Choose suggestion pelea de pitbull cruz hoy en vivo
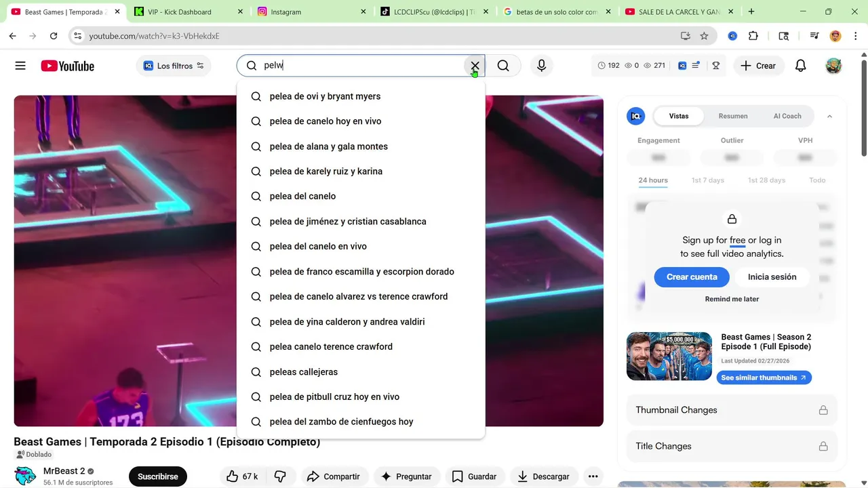This screenshot has height=488, width=868. pos(361,396)
